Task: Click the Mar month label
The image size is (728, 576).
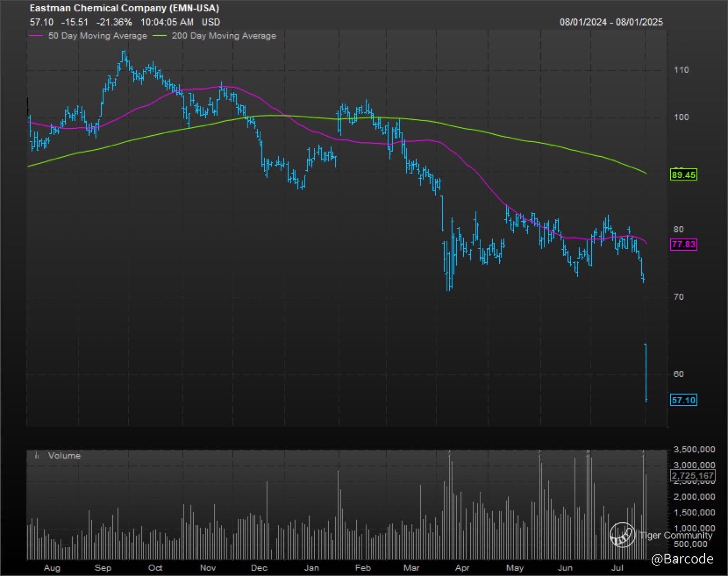Action: click(x=411, y=568)
